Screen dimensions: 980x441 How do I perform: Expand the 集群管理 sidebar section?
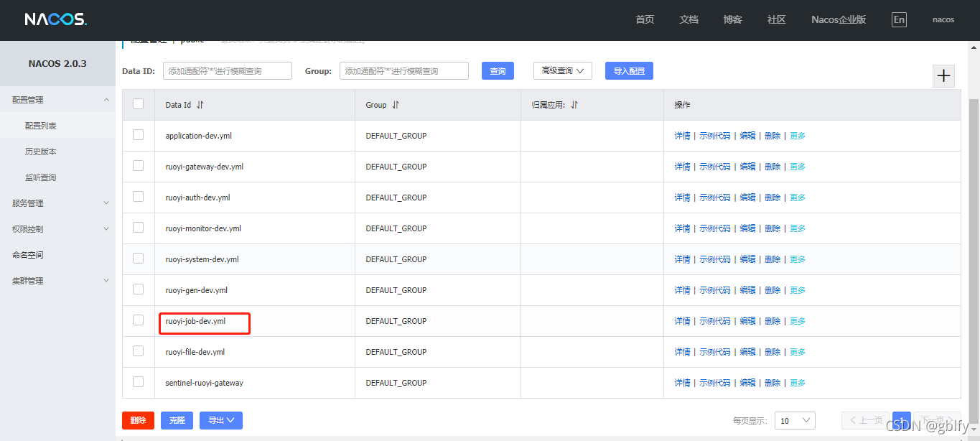coord(57,281)
